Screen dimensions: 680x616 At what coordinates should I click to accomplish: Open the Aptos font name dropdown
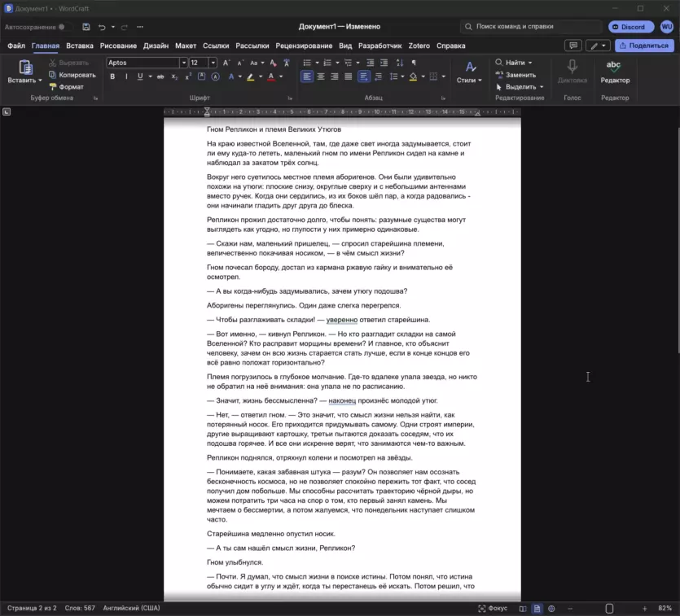[x=184, y=63]
